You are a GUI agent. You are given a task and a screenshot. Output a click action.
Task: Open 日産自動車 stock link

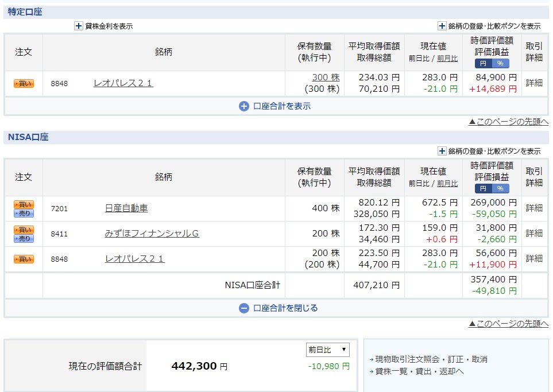[x=126, y=208]
